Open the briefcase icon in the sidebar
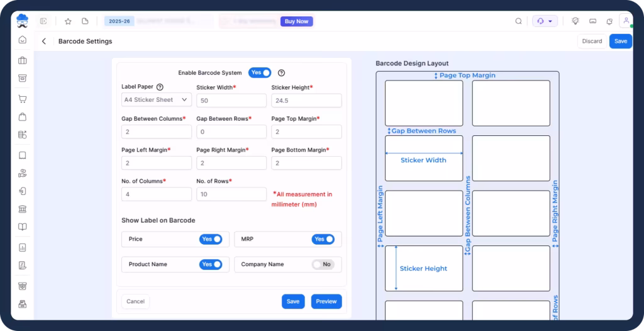644x331 pixels. pyautogui.click(x=23, y=61)
